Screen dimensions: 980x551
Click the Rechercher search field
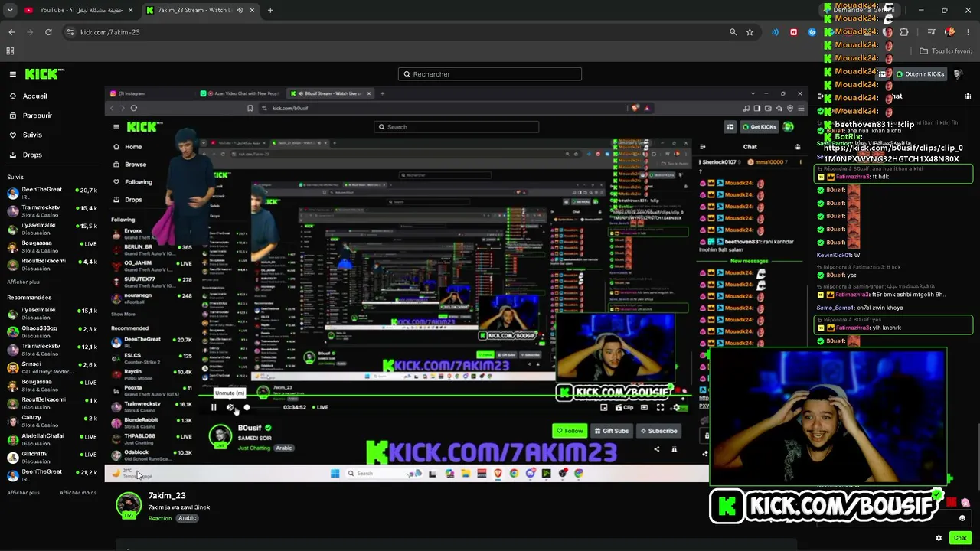(x=490, y=74)
